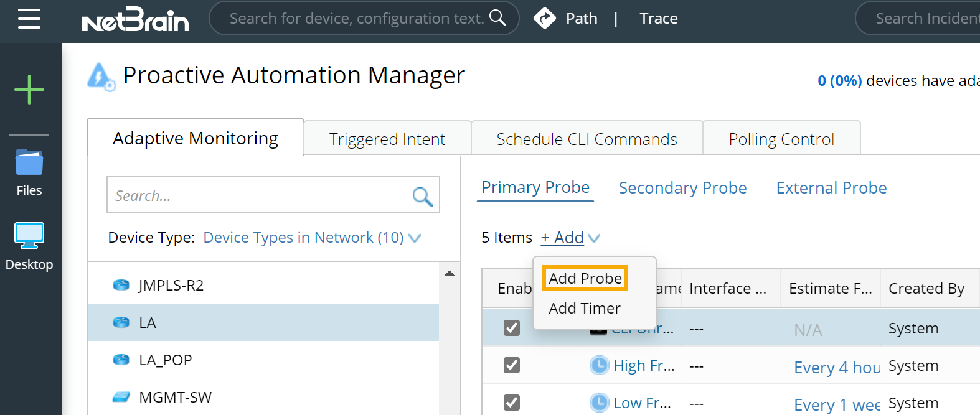Select Add Probe from the menu
The height and width of the screenshot is (415, 980).
tap(585, 278)
